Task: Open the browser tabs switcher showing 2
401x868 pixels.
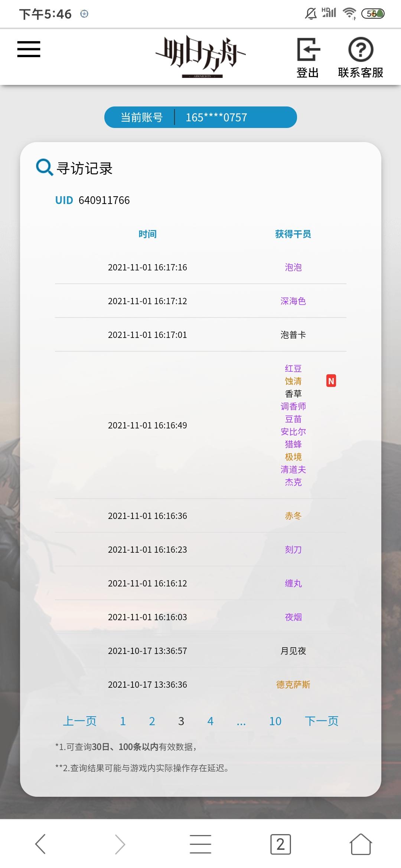Action: tap(281, 844)
